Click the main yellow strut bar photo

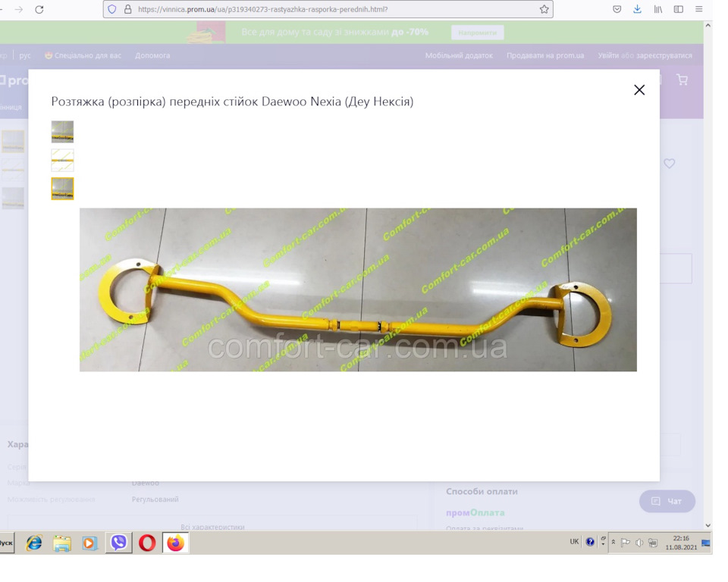tap(358, 289)
